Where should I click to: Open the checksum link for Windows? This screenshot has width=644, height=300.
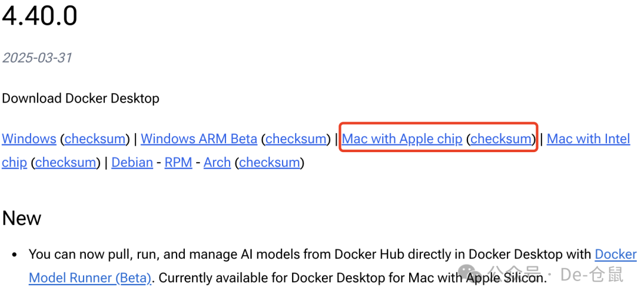coord(95,139)
